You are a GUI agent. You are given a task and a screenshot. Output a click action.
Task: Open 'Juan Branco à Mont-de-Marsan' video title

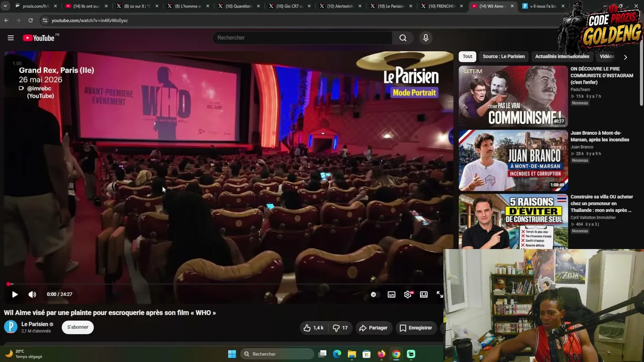600,136
